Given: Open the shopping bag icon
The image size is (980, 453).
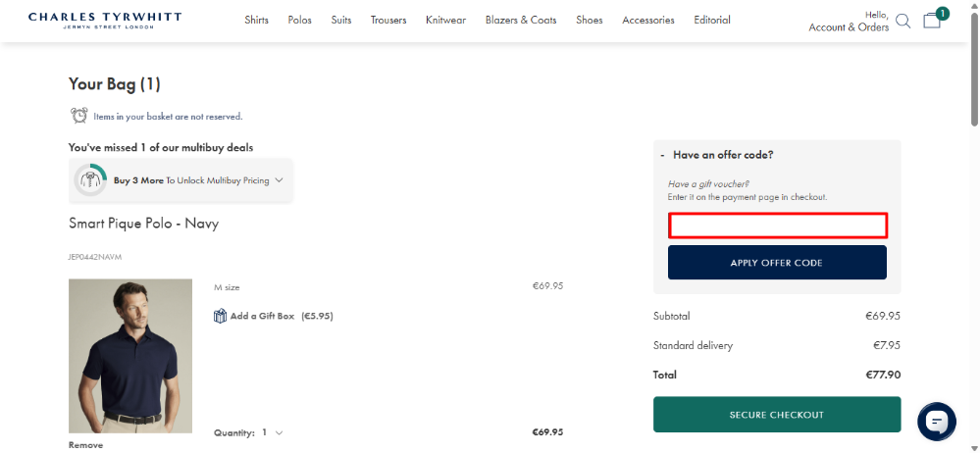Looking at the screenshot, I should 932,21.
